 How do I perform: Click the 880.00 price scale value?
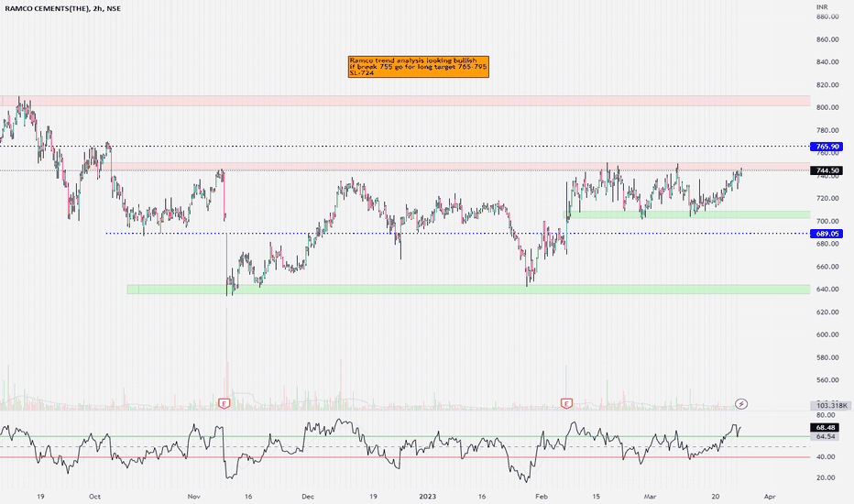point(827,16)
